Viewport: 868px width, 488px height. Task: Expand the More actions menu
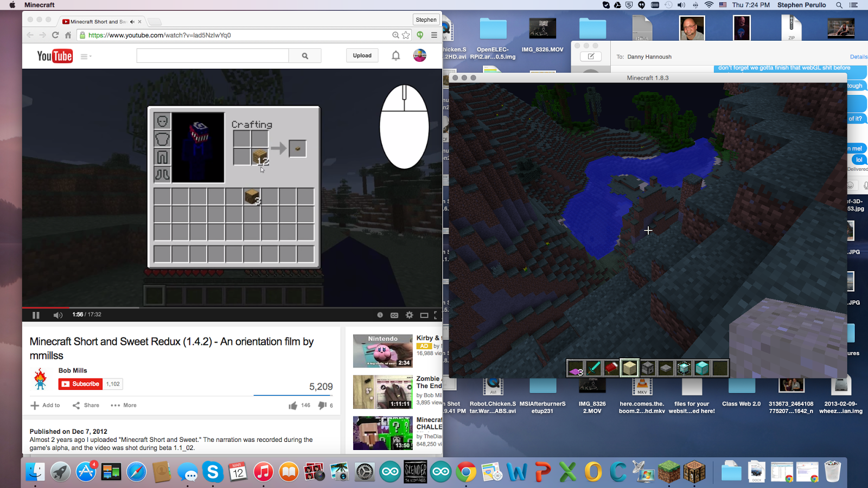point(124,405)
